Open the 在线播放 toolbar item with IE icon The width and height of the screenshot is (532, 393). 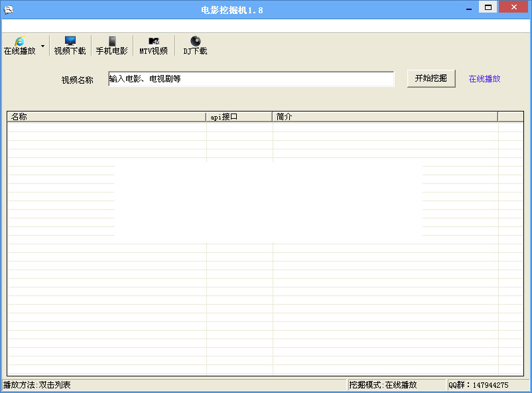[20, 46]
